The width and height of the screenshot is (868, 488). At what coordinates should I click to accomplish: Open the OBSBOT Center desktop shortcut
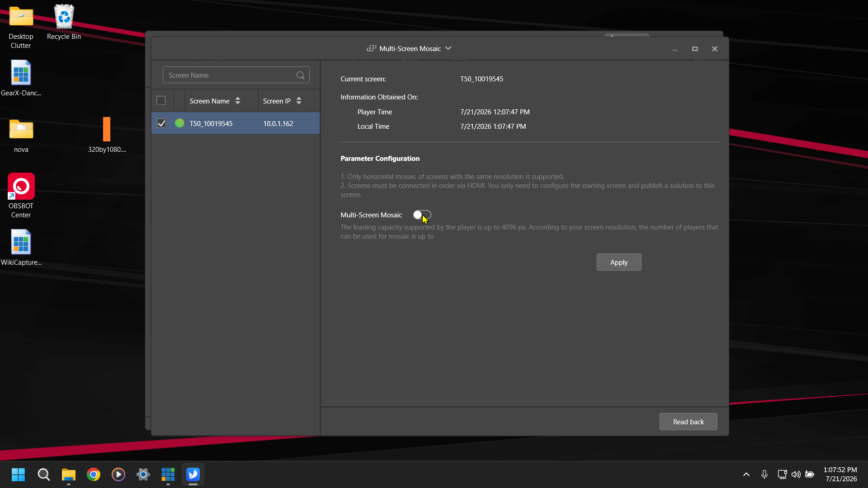click(x=21, y=196)
